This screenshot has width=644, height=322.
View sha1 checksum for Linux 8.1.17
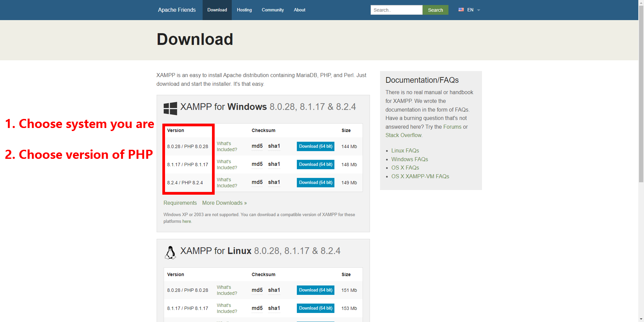pos(274,308)
